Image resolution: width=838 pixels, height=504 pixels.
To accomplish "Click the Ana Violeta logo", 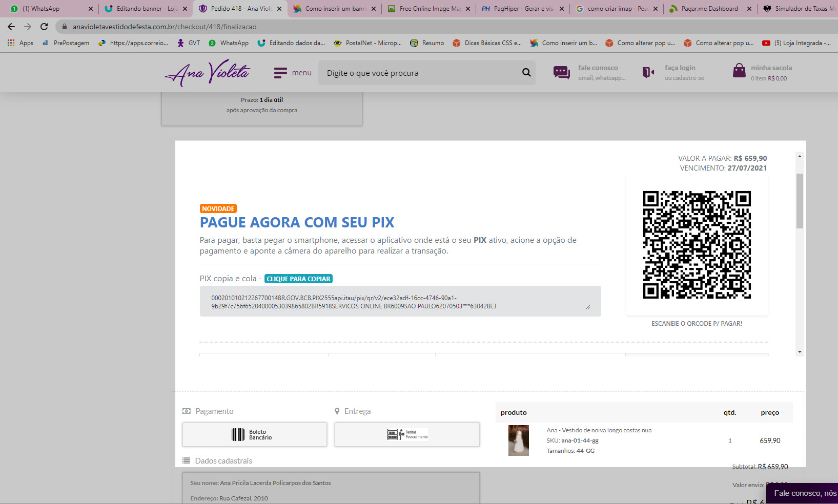I will 208,73.
